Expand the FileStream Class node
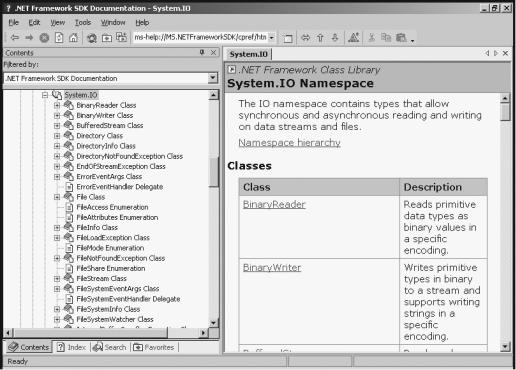The height and width of the screenshot is (370, 516). [57, 279]
